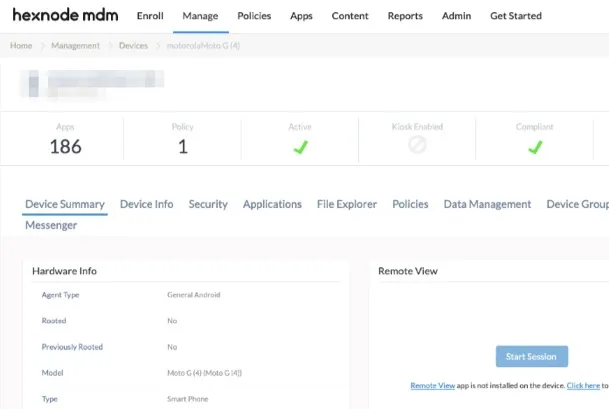
Task: Switch to the Security tab
Action: (208, 204)
